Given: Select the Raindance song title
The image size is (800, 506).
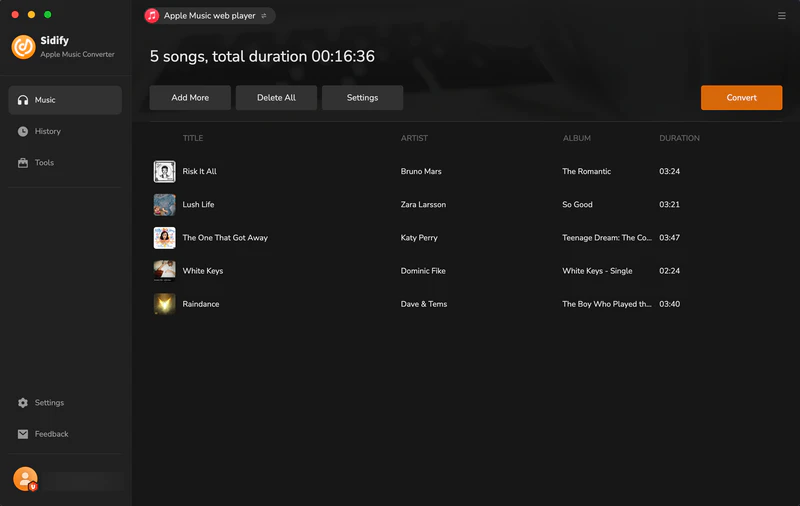Looking at the screenshot, I should 201,304.
